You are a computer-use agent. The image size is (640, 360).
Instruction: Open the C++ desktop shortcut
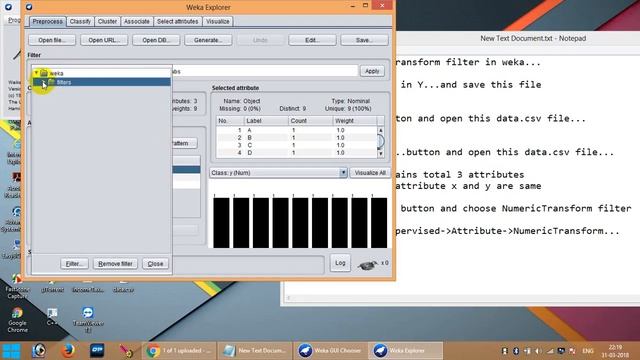click(x=52, y=316)
